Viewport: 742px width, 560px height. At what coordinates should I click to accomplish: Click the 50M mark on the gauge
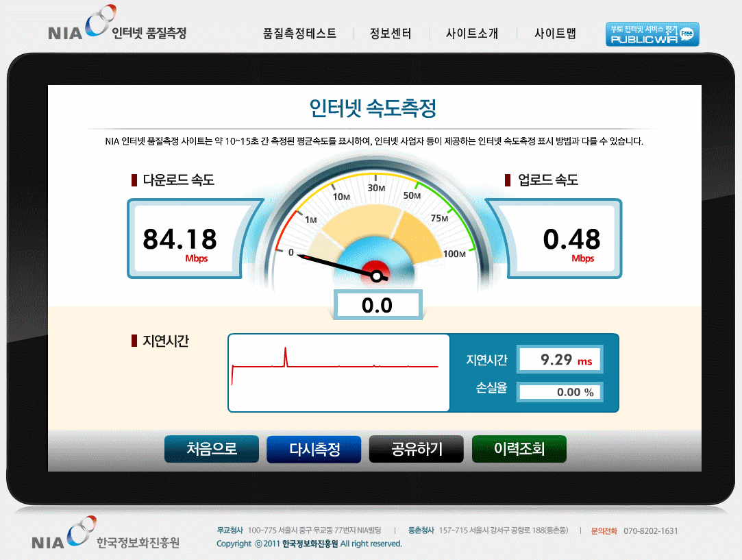tap(412, 195)
